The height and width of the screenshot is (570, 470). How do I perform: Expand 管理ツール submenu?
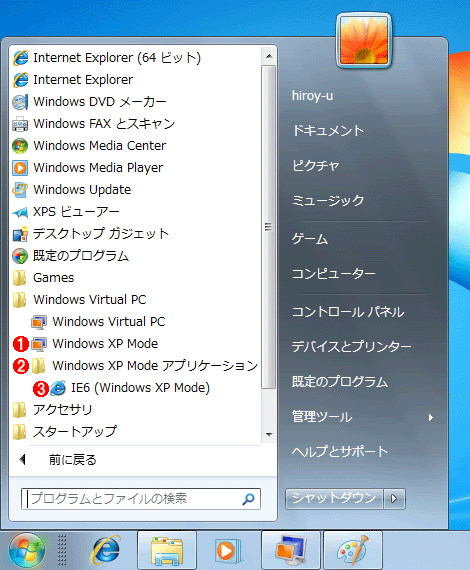click(x=363, y=417)
